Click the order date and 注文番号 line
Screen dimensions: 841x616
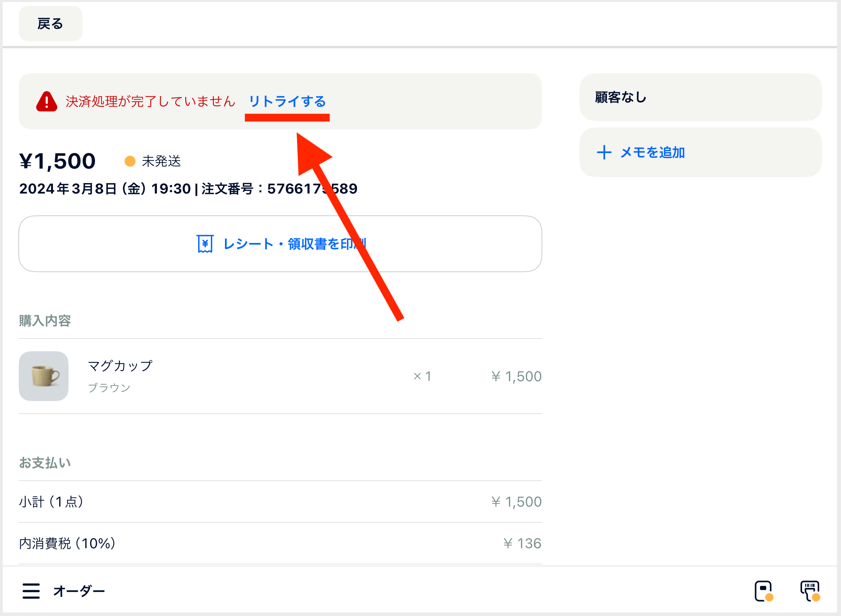click(x=188, y=189)
